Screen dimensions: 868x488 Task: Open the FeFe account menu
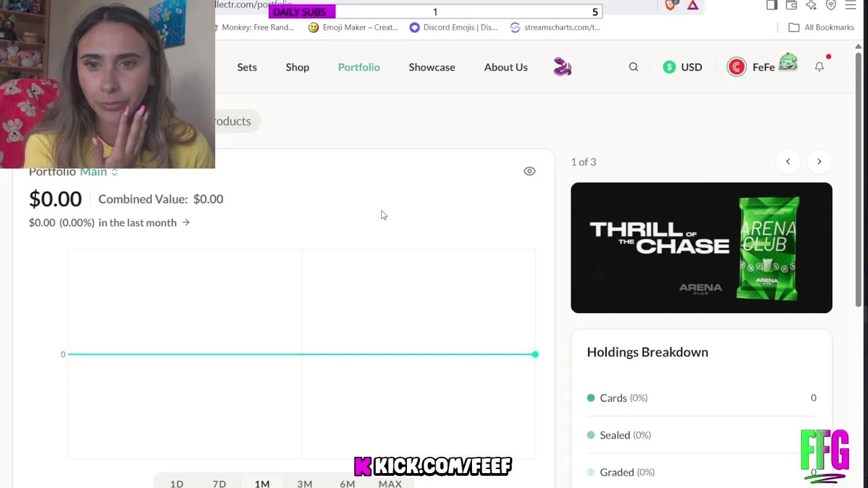[762, 66]
